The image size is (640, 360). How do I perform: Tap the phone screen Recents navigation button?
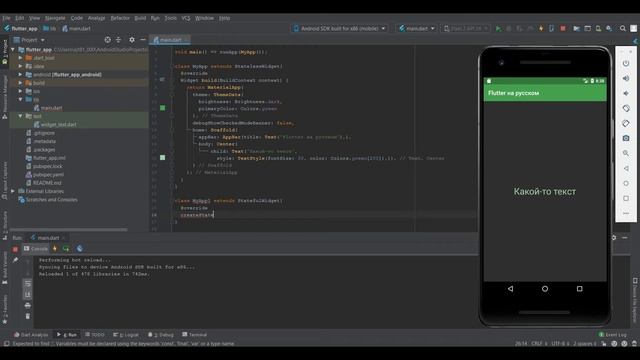tap(580, 289)
